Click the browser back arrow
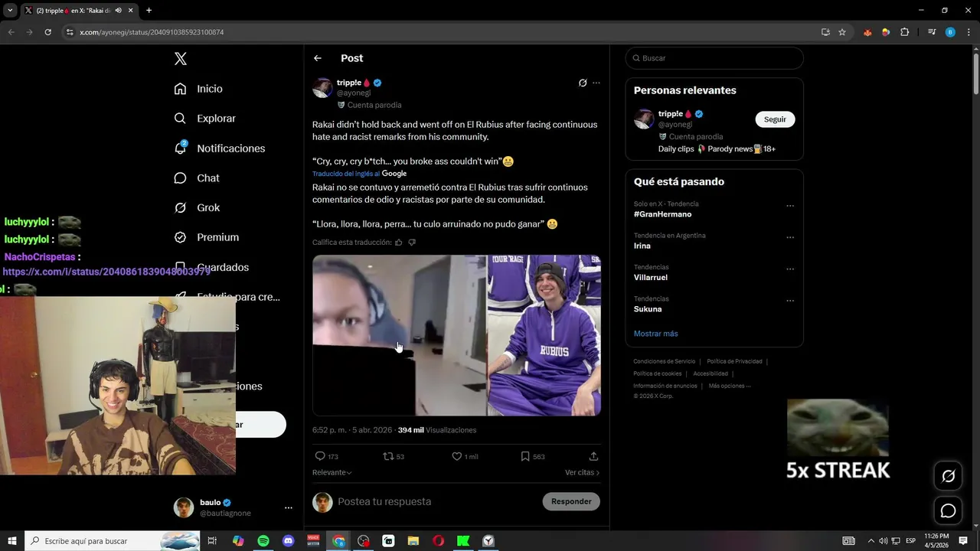This screenshot has width=980, height=551. (11, 32)
